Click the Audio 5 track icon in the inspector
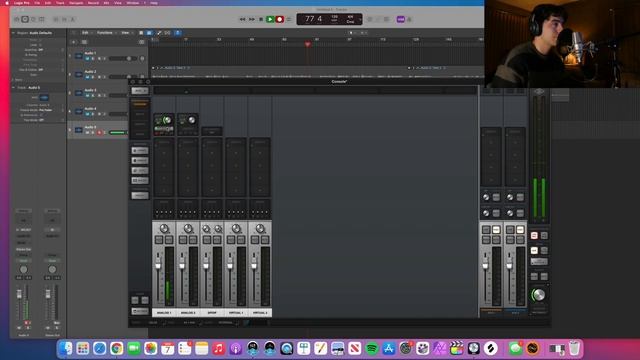The height and width of the screenshot is (360, 640). tap(44, 98)
